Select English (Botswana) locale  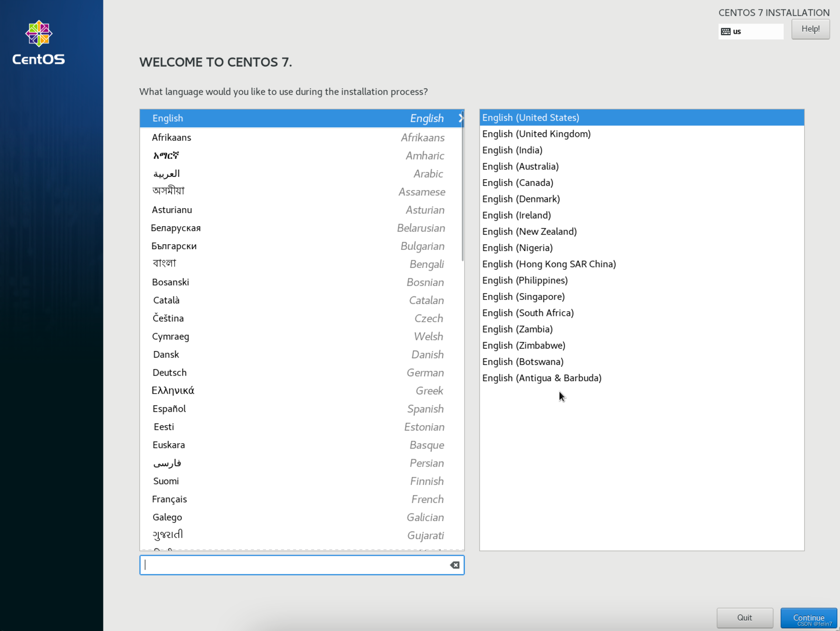coord(642,362)
